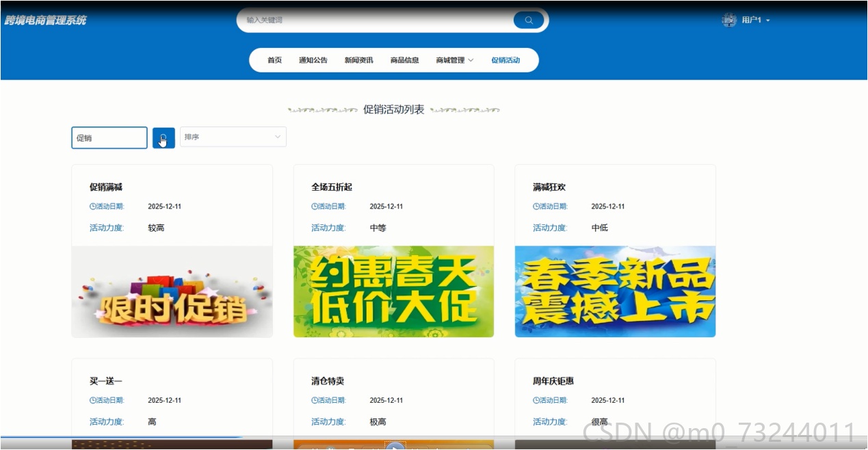Click the 跨境电商管理系统 site title
This screenshot has width=868, height=450.
pyautogui.click(x=46, y=20)
